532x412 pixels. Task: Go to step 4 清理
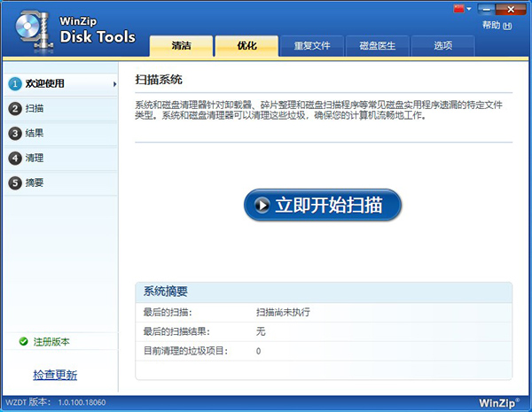pyautogui.click(x=61, y=158)
